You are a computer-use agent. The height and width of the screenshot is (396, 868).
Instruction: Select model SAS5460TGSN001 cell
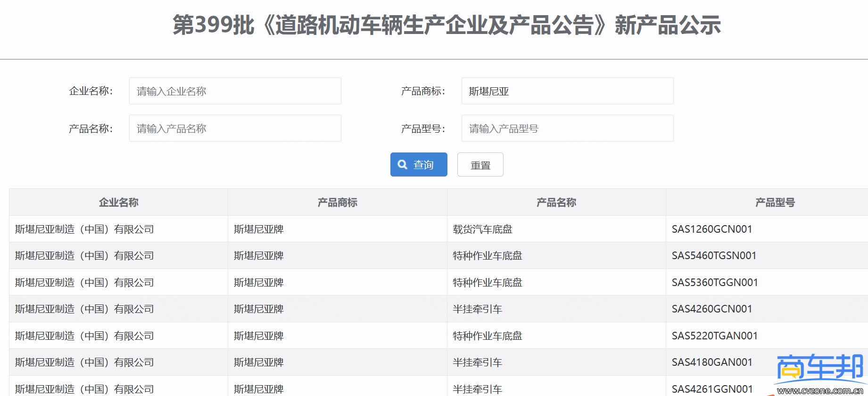714,256
